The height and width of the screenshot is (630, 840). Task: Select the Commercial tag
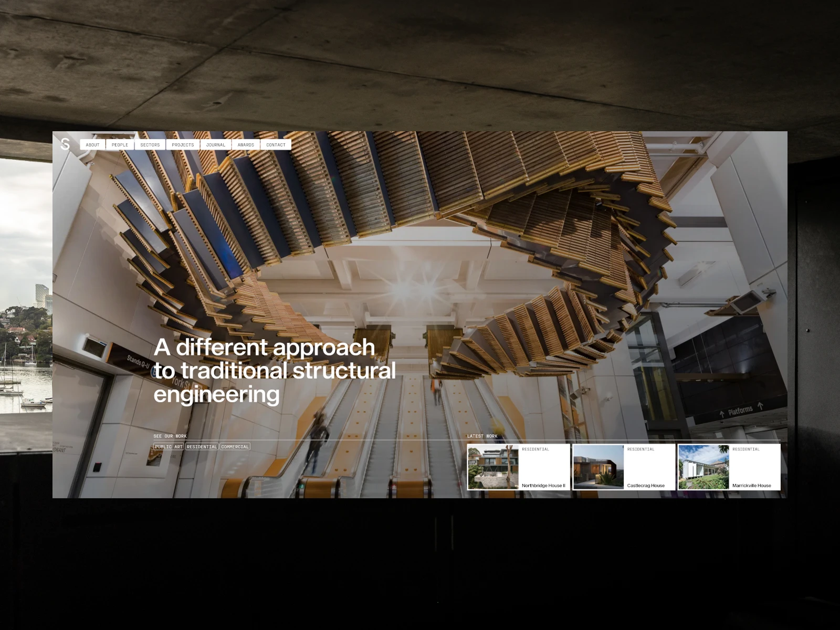235,447
